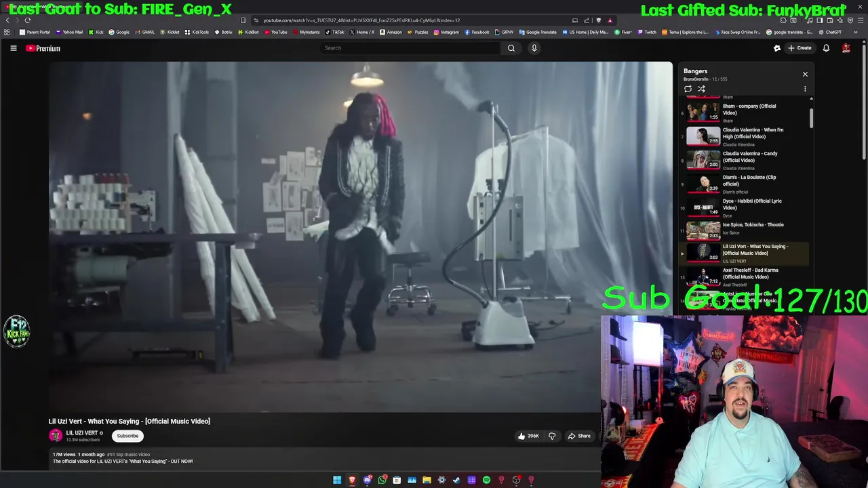Image resolution: width=868 pixels, height=488 pixels.
Task: Click the Create button
Action: (800, 48)
